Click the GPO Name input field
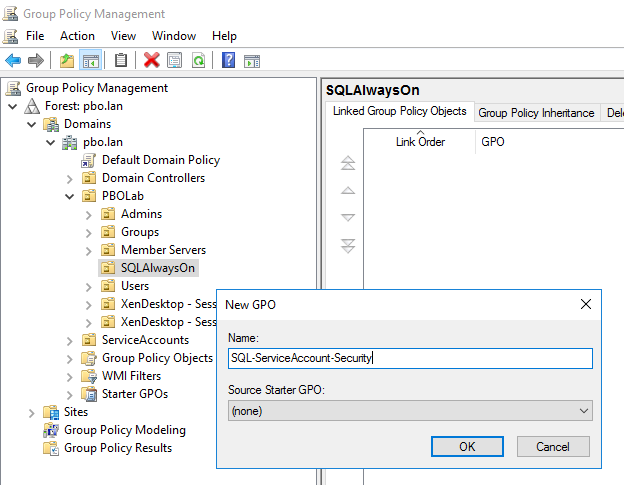This screenshot has height=485, width=624. pyautogui.click(x=410, y=358)
